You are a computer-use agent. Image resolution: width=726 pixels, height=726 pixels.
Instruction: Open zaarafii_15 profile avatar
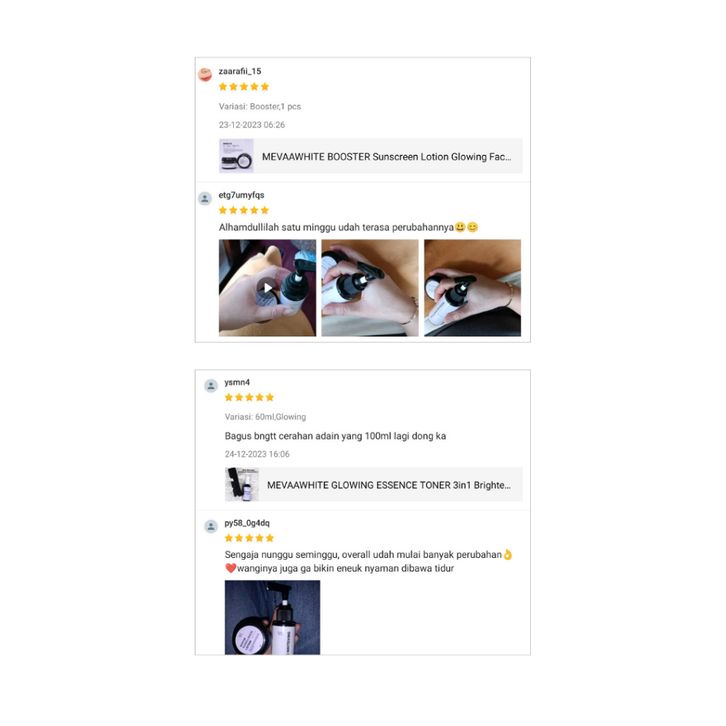[205, 74]
